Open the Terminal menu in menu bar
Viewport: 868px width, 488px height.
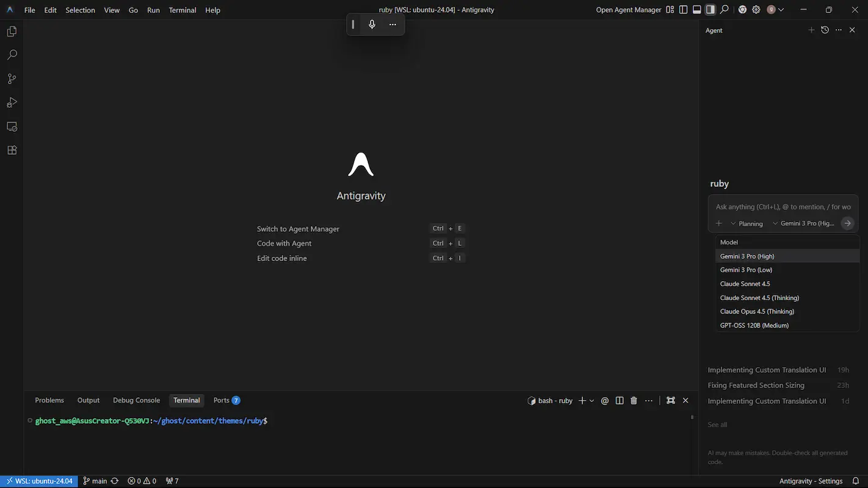182,10
